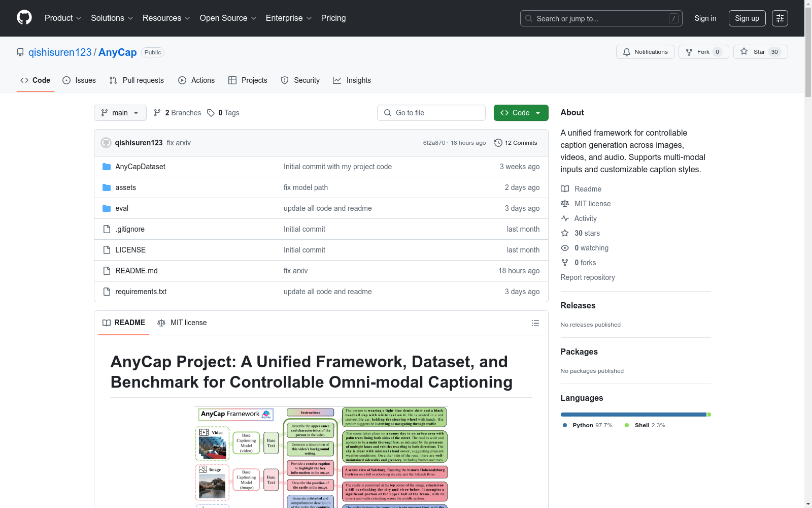Expand the Solutions menu

coord(112,18)
